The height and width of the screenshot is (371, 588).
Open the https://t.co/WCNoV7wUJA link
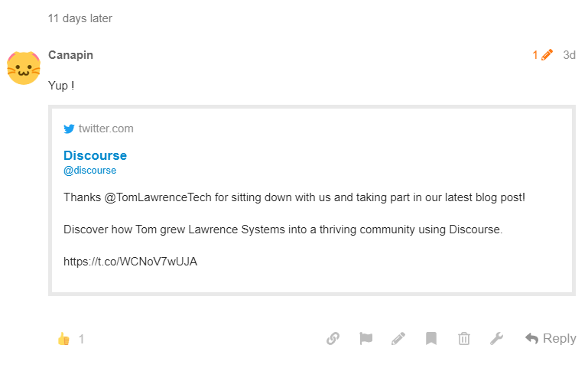coord(130,262)
